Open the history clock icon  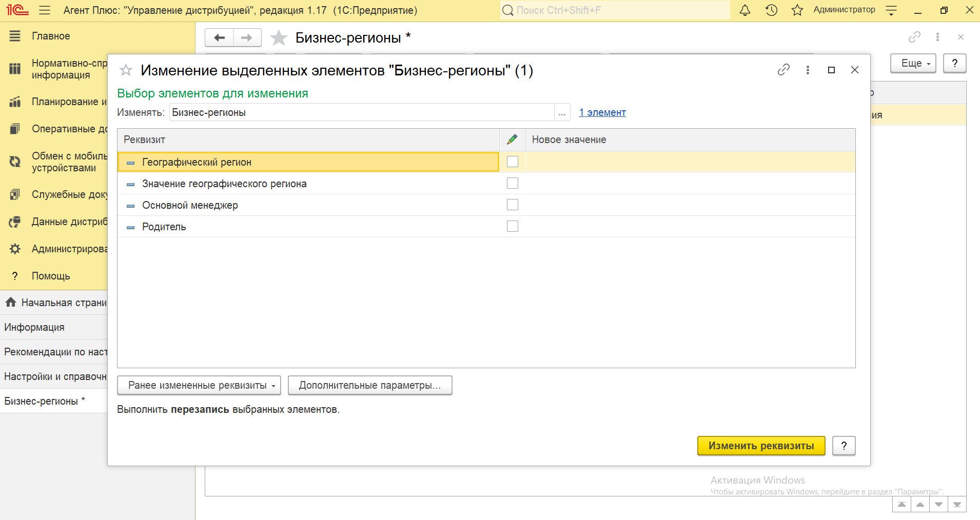pos(771,10)
